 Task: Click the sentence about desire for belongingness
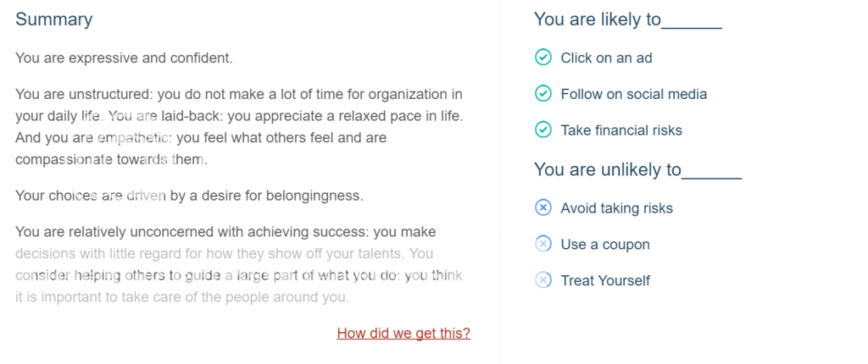point(189,196)
